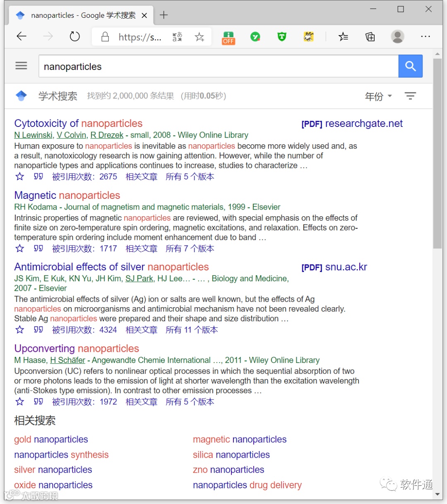Viewport: 447px width, 504px height.
Task: Click the blue search button
Action: tap(411, 66)
